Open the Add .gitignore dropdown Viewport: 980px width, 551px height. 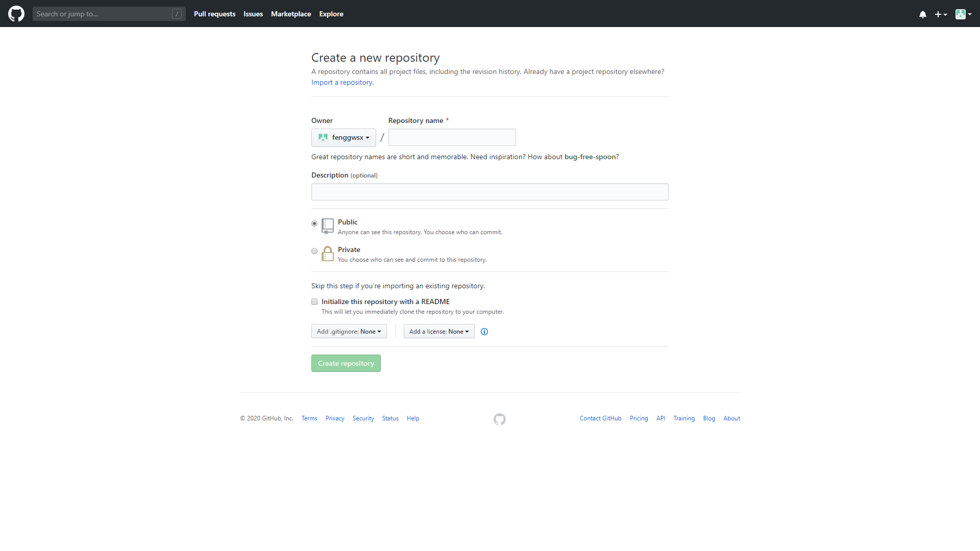(x=349, y=332)
